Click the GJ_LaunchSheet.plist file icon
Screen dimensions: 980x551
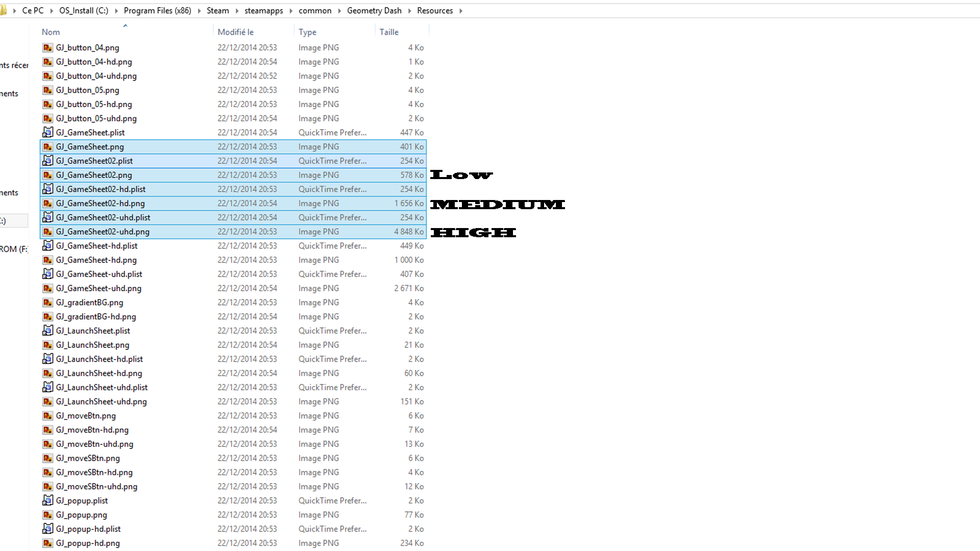click(x=47, y=331)
